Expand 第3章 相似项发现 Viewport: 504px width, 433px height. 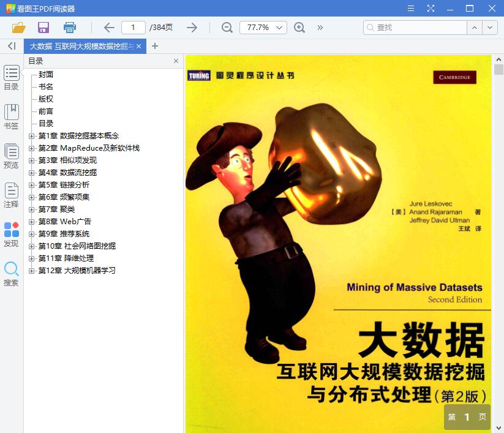[x=31, y=160]
